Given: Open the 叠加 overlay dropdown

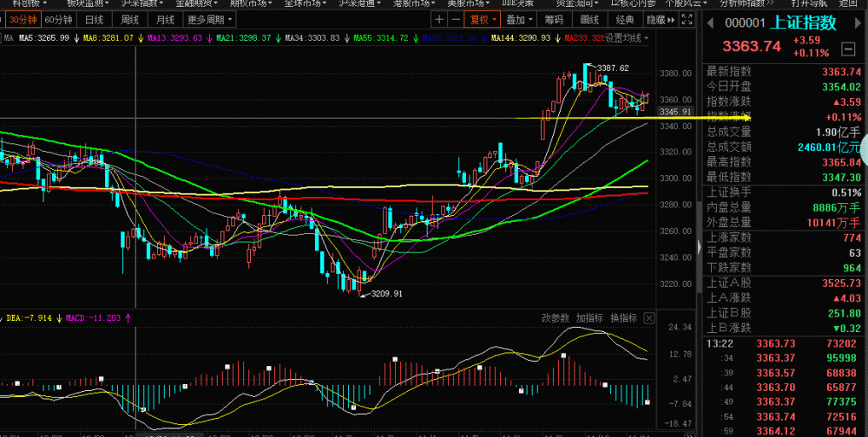Looking at the screenshot, I should pyautogui.click(x=520, y=21).
